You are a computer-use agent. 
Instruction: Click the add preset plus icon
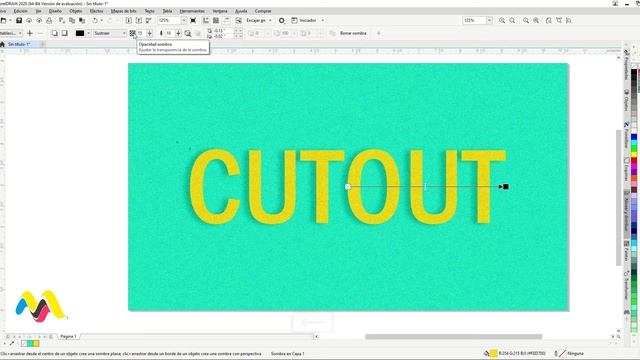(29, 33)
